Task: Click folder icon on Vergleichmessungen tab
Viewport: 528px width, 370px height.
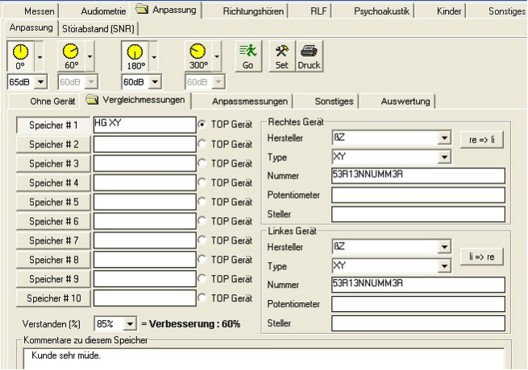Action: coord(92,99)
